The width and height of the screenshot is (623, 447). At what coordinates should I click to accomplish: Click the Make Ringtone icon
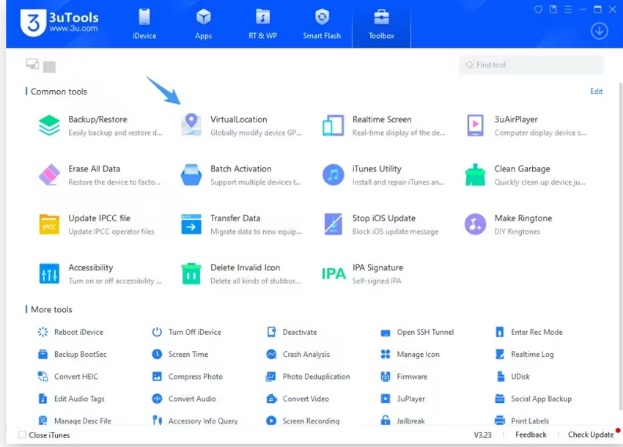[475, 224]
